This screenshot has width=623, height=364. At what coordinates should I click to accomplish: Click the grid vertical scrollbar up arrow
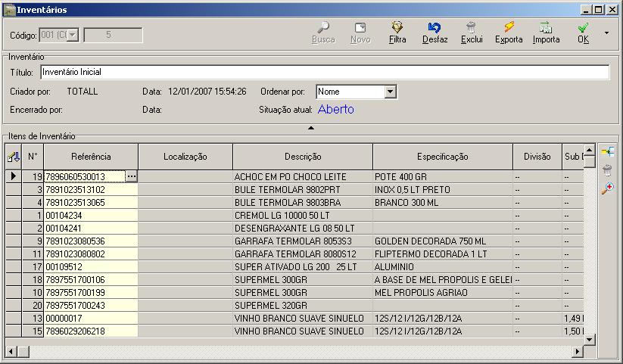(x=589, y=150)
